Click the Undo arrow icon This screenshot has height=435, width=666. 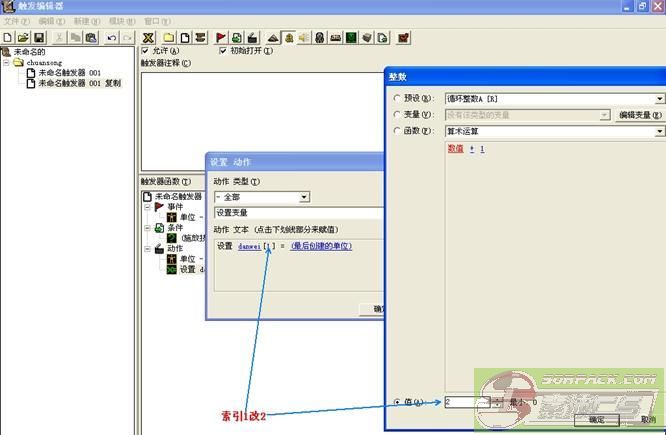tap(111, 37)
